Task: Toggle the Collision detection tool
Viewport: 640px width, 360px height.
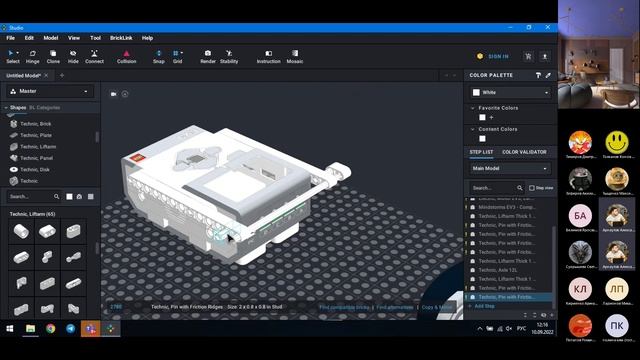Action: [x=127, y=57]
